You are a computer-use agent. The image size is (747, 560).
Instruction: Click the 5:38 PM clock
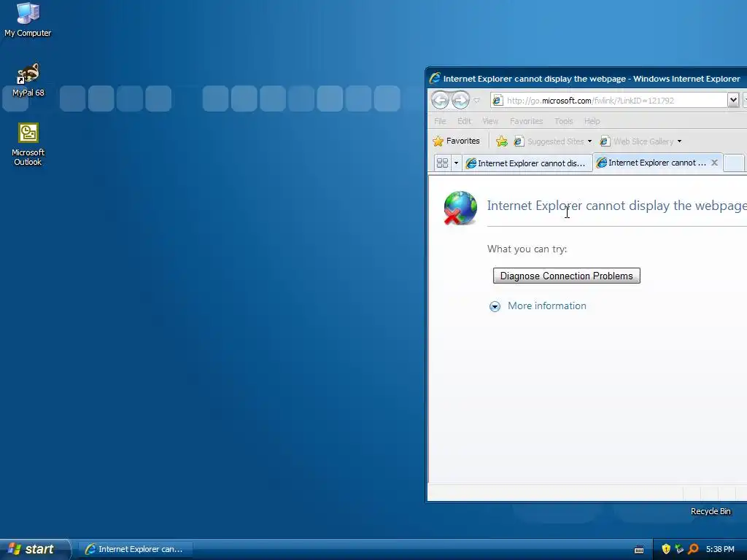coord(720,549)
